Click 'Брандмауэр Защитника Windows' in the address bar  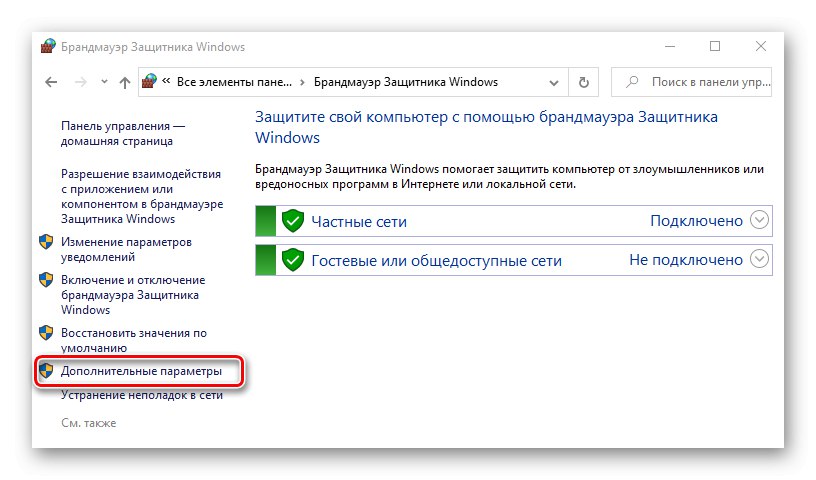click(405, 82)
